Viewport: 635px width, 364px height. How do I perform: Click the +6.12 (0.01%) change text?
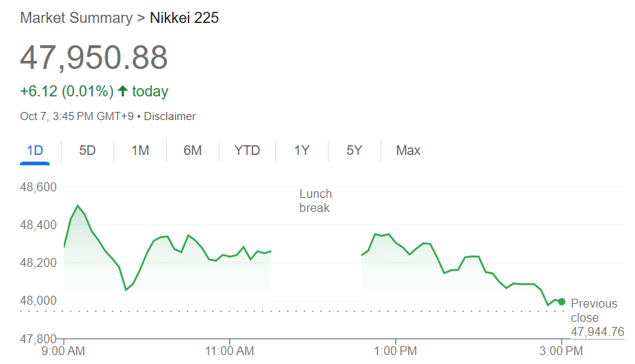tap(67, 91)
